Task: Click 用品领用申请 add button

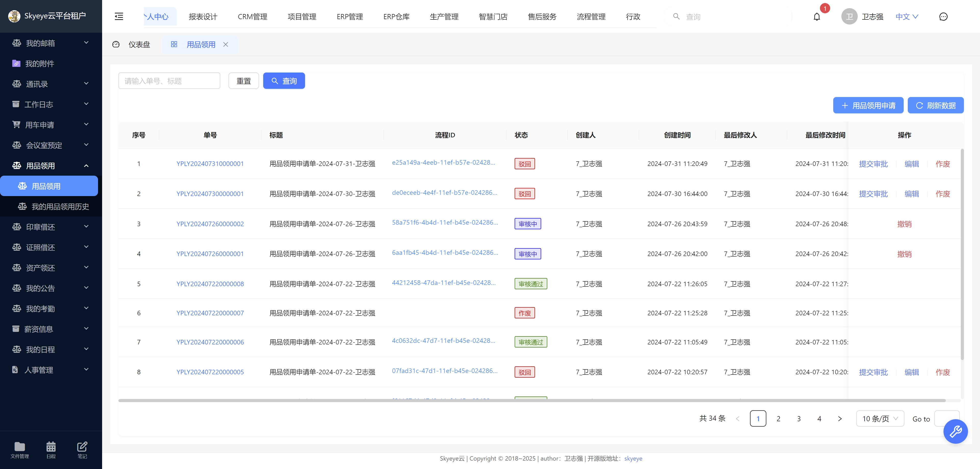Action: click(868, 105)
